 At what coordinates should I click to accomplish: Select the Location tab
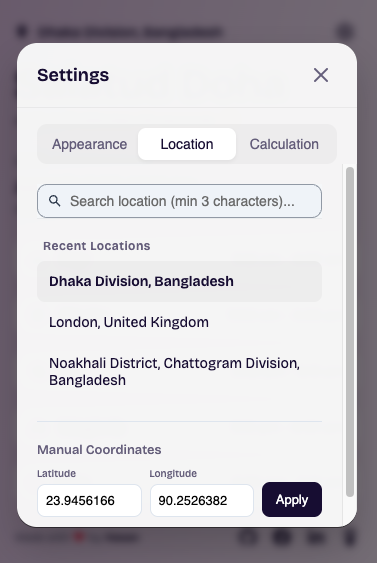tap(187, 144)
